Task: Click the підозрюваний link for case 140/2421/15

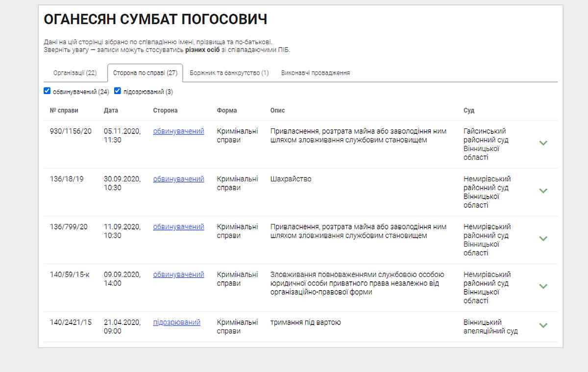Action: coord(177,322)
